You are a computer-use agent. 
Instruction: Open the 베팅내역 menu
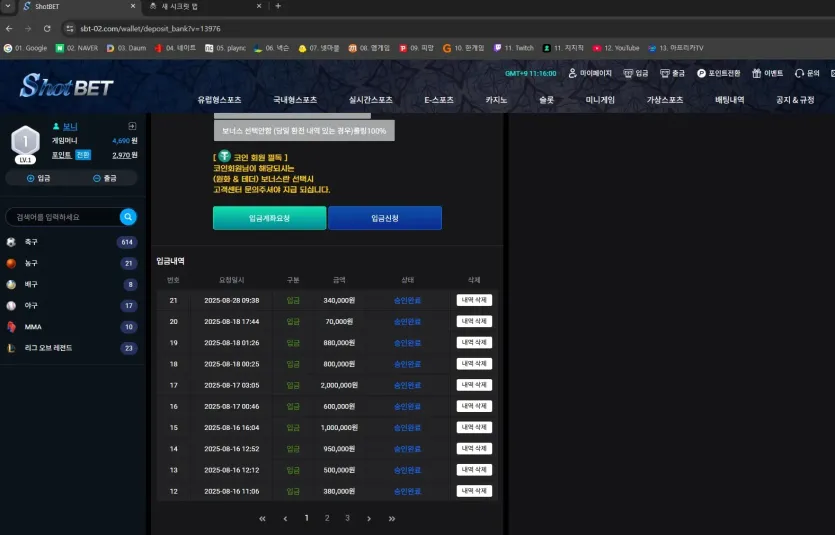pyautogui.click(x=730, y=100)
